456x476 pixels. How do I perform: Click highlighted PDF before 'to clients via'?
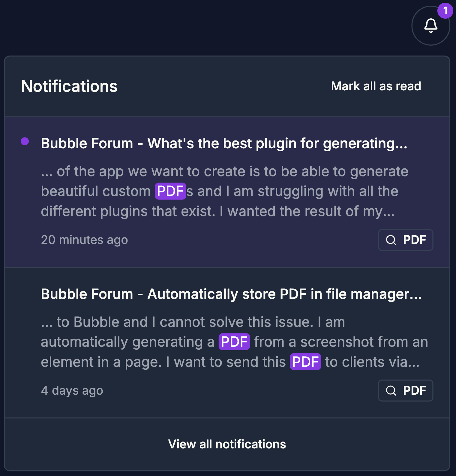305,362
